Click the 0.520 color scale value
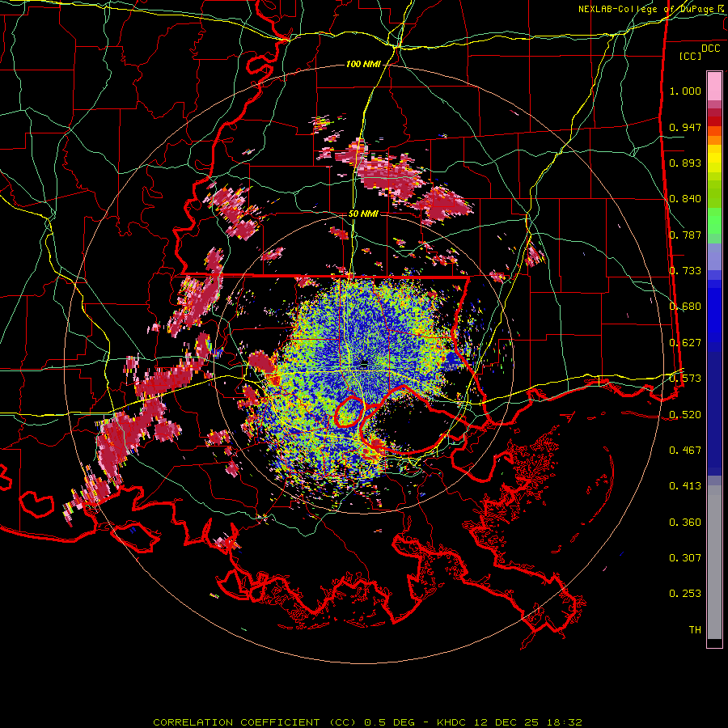This screenshot has height=728, width=728. tap(685, 414)
